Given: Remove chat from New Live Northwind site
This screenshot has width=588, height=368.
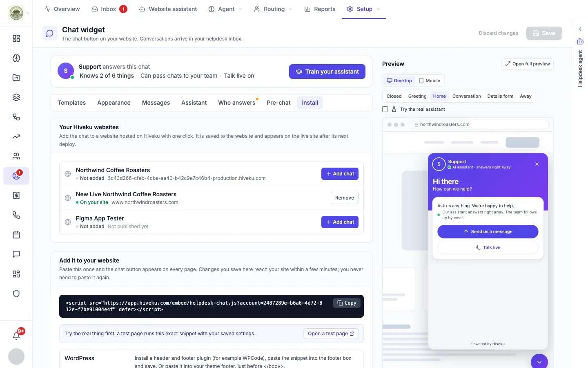Looking at the screenshot, I should click(345, 198).
